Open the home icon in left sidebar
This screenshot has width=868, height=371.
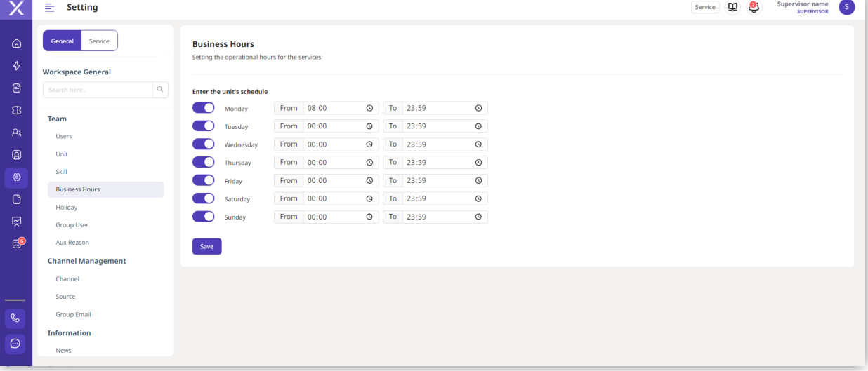[x=16, y=43]
